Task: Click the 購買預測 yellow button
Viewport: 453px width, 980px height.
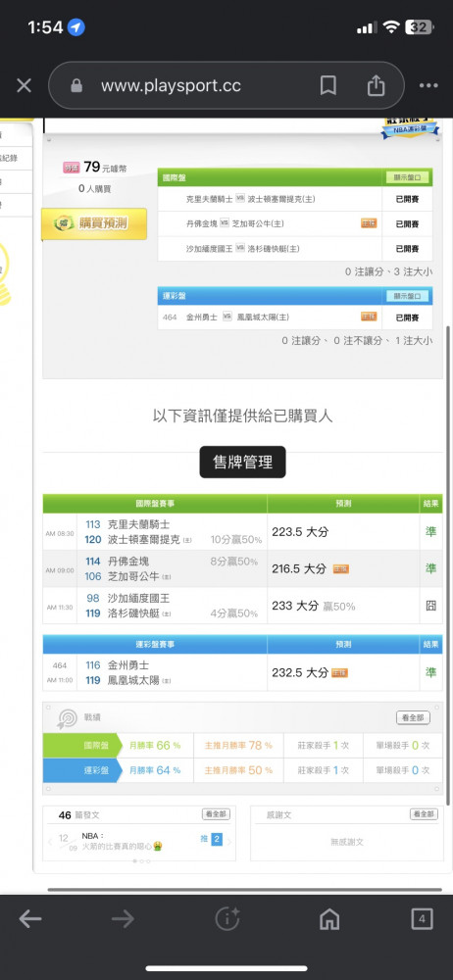Action: (94, 223)
